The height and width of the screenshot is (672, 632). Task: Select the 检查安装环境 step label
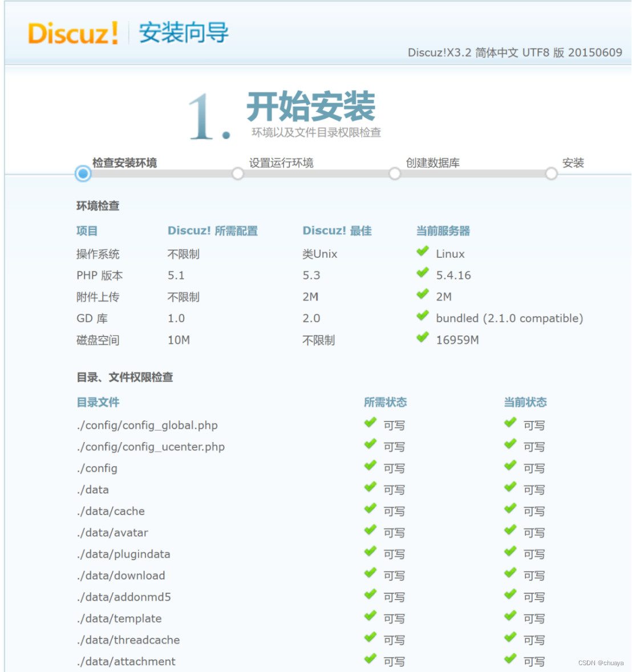(x=125, y=163)
